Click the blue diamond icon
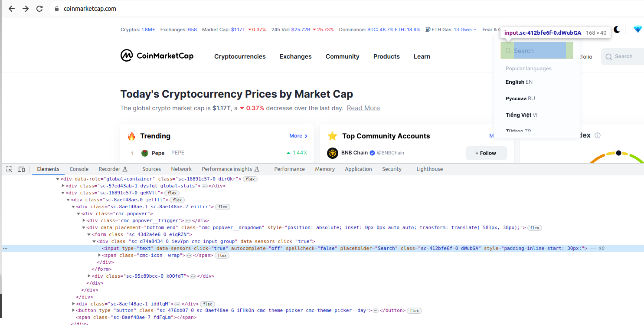Image resolution: width=644 pixels, height=325 pixels. (x=637, y=30)
